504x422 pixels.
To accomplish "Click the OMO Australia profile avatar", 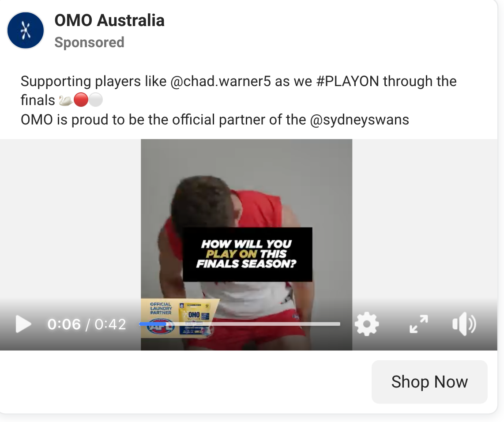I will point(26,30).
